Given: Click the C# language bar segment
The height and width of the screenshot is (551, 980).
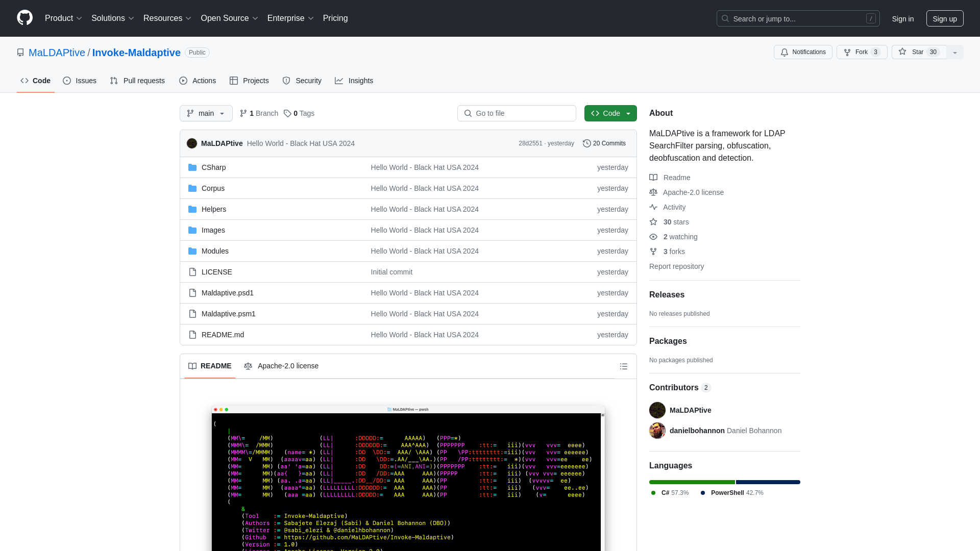Looking at the screenshot, I should (692, 482).
